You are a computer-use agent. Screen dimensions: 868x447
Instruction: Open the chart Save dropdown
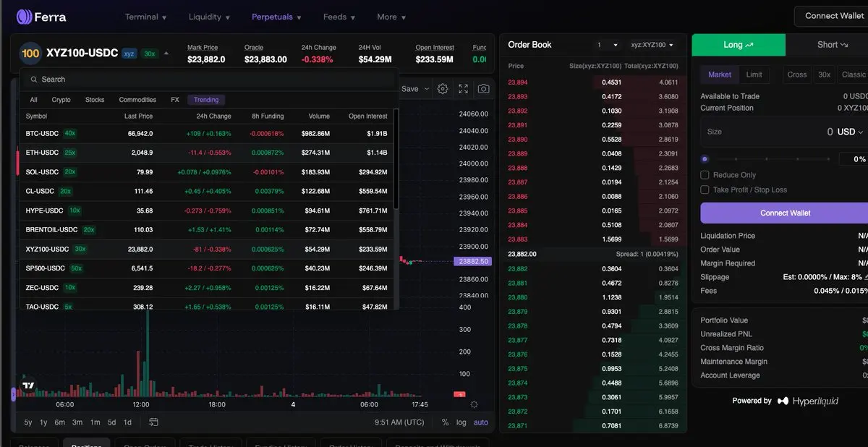point(415,89)
